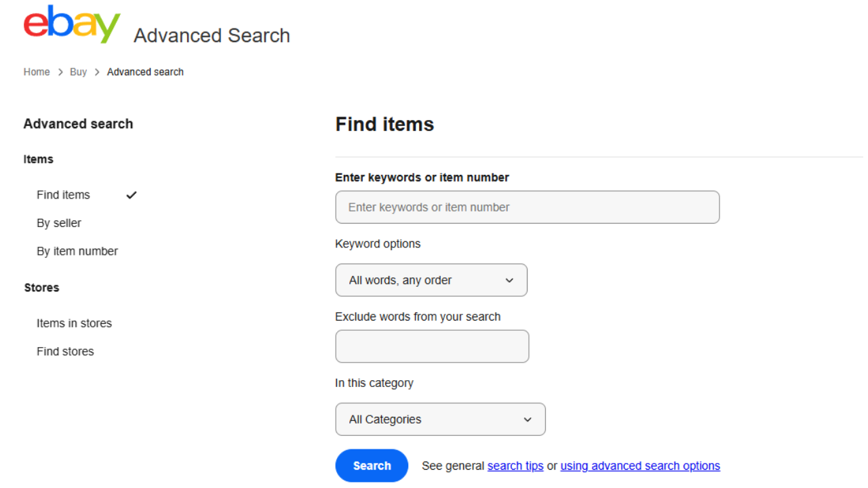
Task: Click the keywords or item number field
Action: tap(527, 207)
